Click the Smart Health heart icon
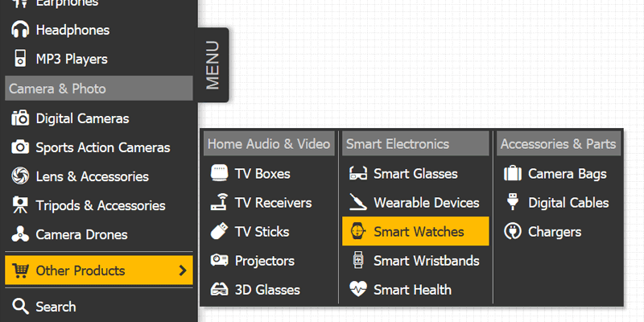Viewport: 644px width, 322px height. pyautogui.click(x=357, y=290)
